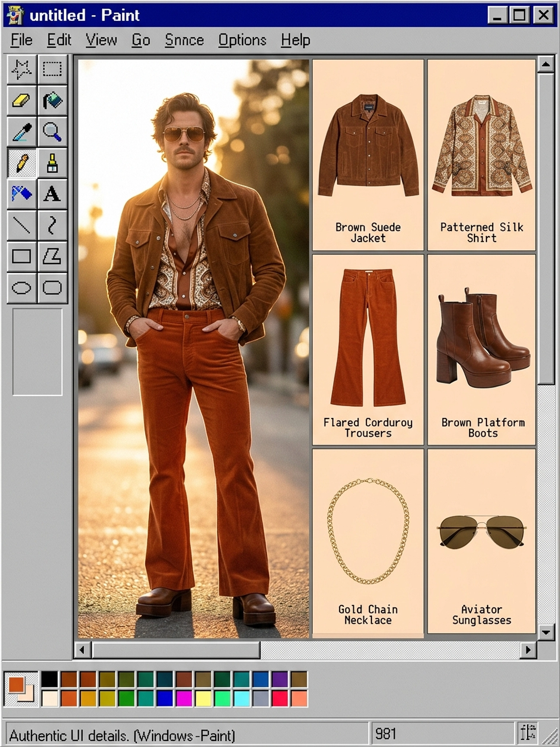Choose the Eraser tool
Image resolution: width=560 pixels, height=747 pixels.
(x=22, y=101)
